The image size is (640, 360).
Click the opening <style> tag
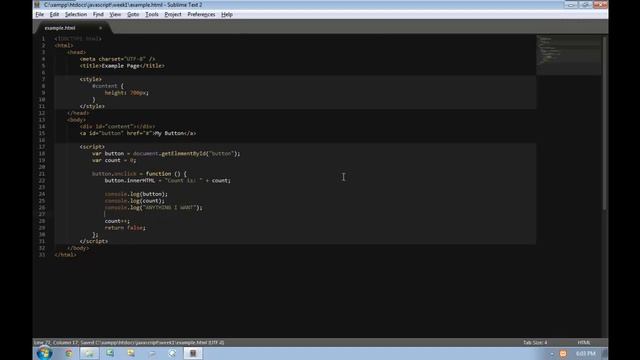pyautogui.click(x=91, y=79)
